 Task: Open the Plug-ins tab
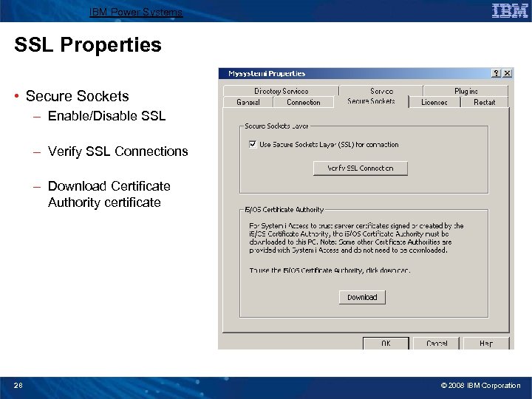(x=465, y=91)
